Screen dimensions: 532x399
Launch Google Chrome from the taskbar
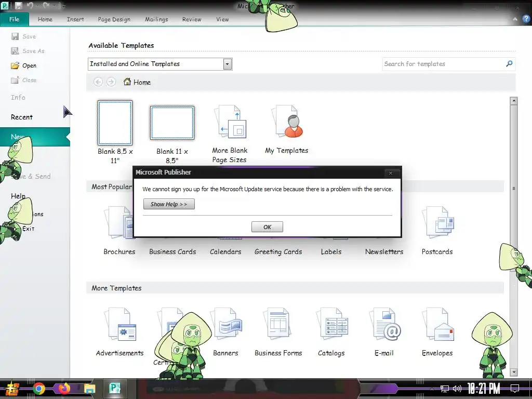38,389
